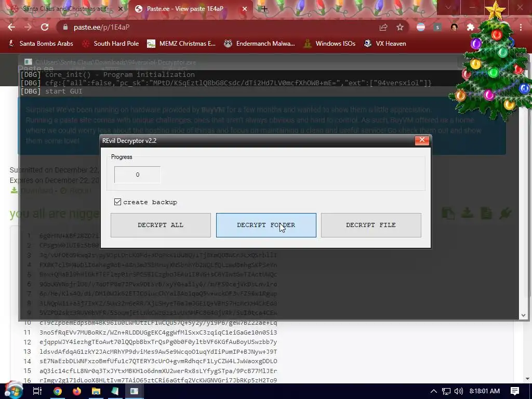The width and height of the screenshot is (532, 399).
Task: Click the Download link on the paste page
Action: [37, 191]
